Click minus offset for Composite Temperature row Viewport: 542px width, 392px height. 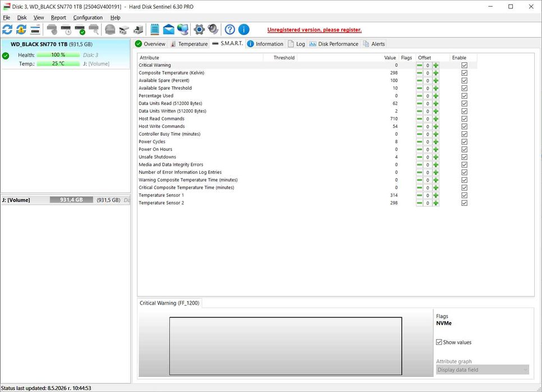(x=419, y=73)
